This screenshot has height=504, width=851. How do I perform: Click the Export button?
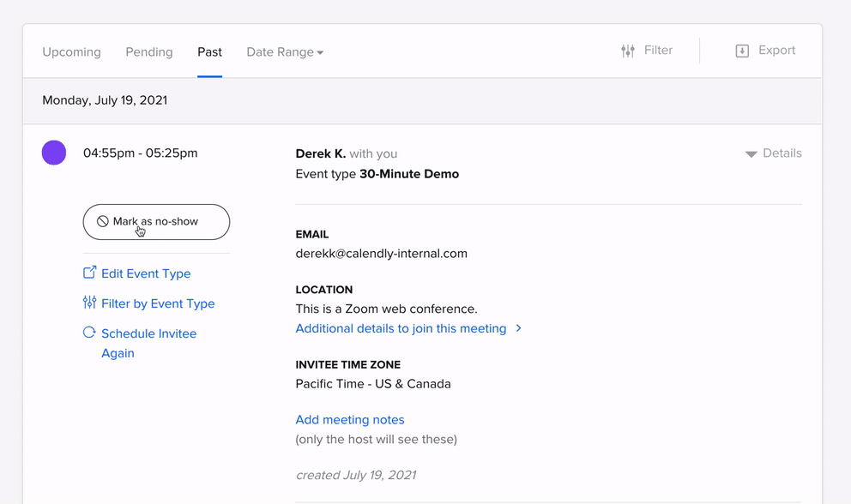click(x=764, y=51)
